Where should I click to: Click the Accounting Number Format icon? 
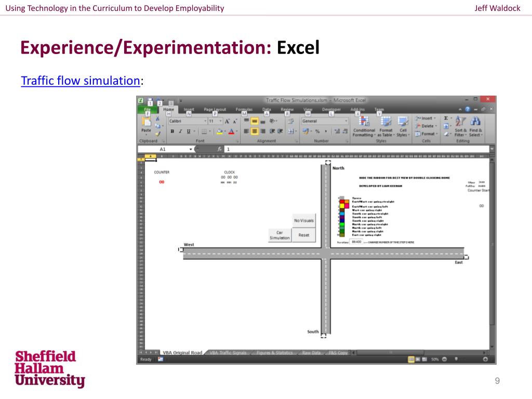(305, 131)
